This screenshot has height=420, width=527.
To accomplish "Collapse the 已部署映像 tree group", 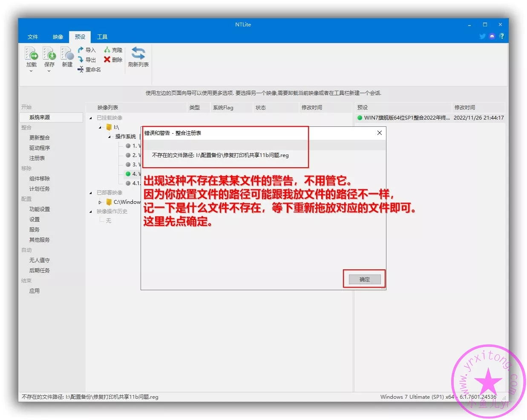I will (91, 193).
